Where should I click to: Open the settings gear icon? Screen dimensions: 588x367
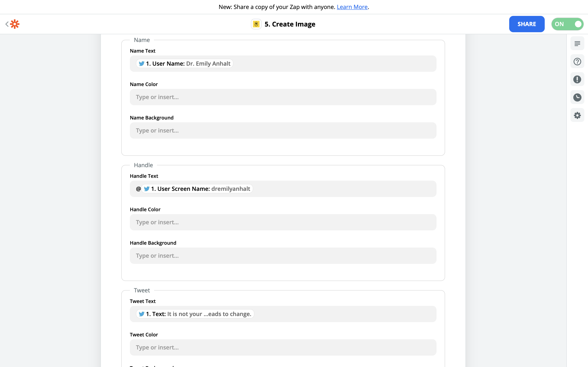click(577, 115)
